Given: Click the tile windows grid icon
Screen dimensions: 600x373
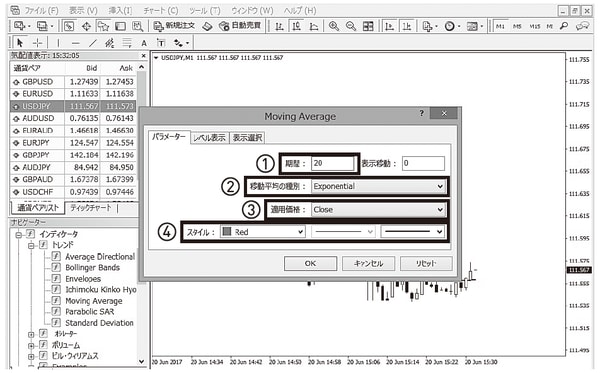Looking at the screenshot, I should click(368, 26).
